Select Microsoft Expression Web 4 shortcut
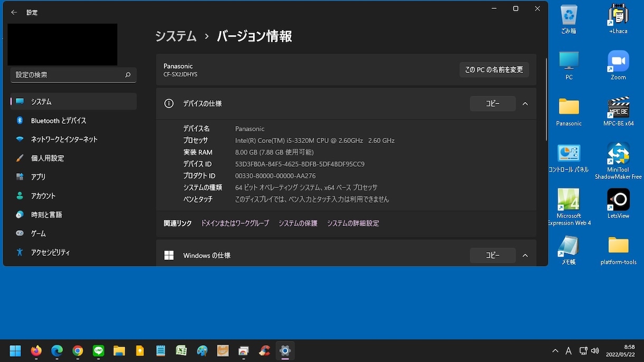Image resolution: width=644 pixels, height=362 pixels. [569, 207]
